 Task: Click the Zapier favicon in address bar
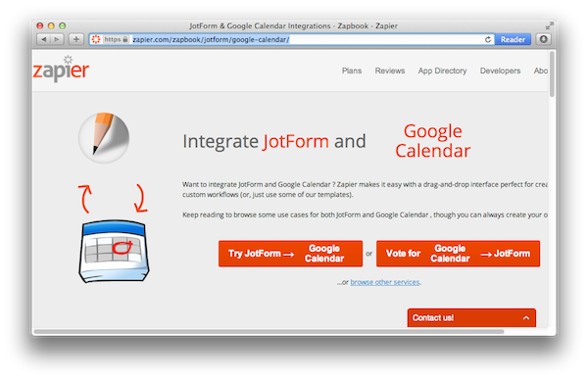tap(96, 39)
